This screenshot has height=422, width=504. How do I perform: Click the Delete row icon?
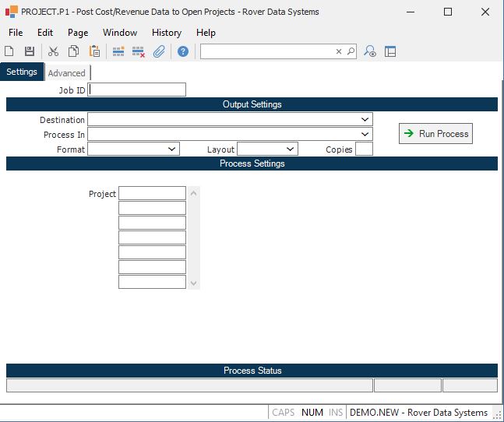(x=139, y=51)
